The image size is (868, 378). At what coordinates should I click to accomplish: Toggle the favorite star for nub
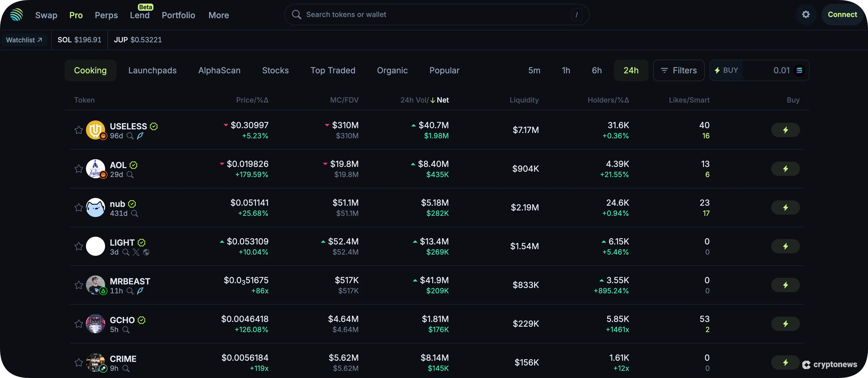pyautogui.click(x=79, y=207)
